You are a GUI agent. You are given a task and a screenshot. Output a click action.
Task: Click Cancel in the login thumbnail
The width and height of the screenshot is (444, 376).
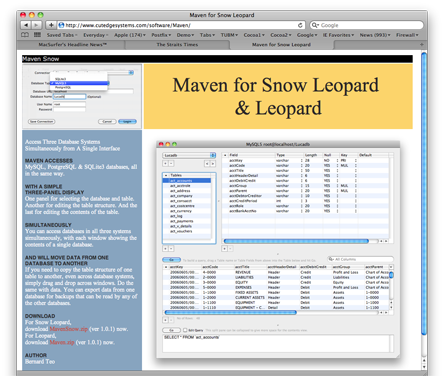pyautogui.click(x=107, y=121)
